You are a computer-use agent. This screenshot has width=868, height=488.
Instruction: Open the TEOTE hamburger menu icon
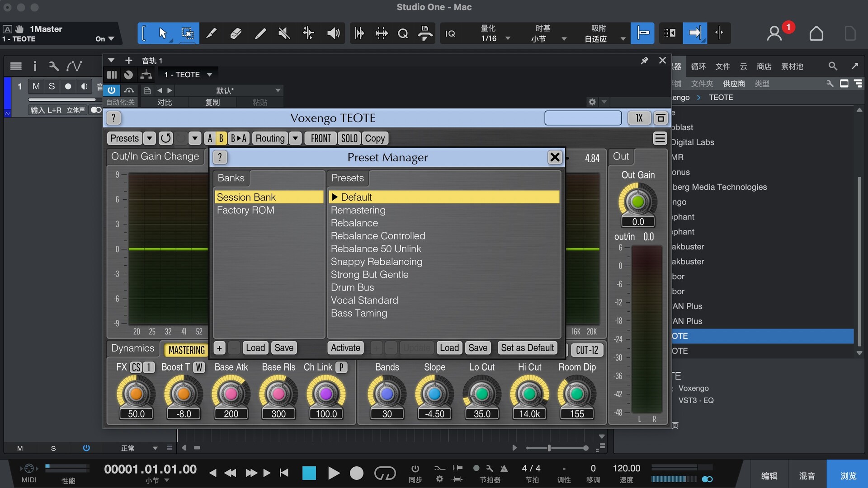[660, 138]
